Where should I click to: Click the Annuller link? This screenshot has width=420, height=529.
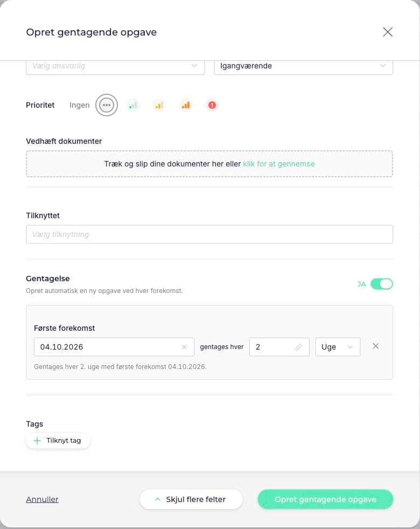pos(42,499)
